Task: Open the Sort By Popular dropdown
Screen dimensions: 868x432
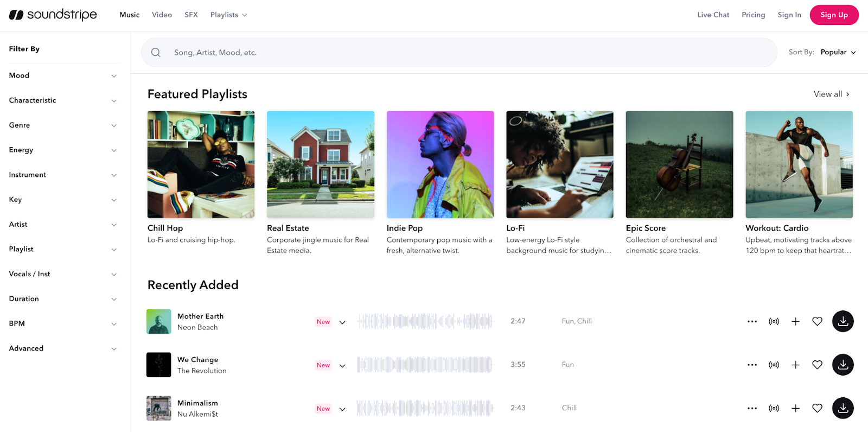Action: tap(838, 52)
